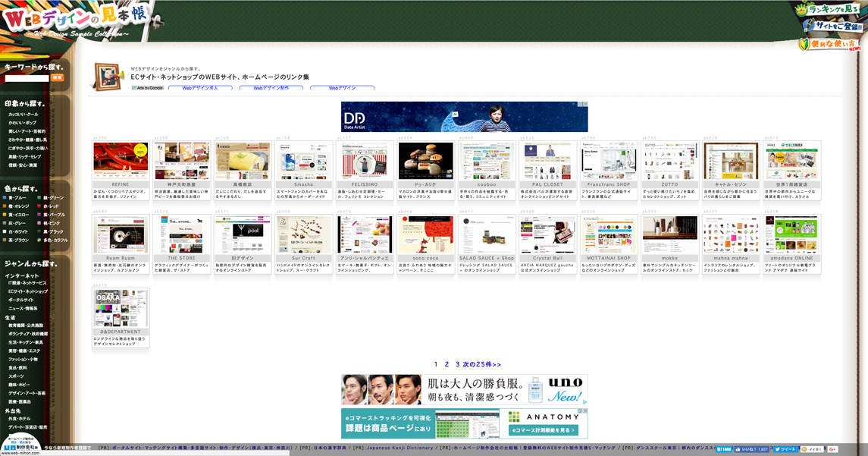The image size is (868, 456).
Task: Select IT関連・ネットサービス genre
Action: pos(27,283)
